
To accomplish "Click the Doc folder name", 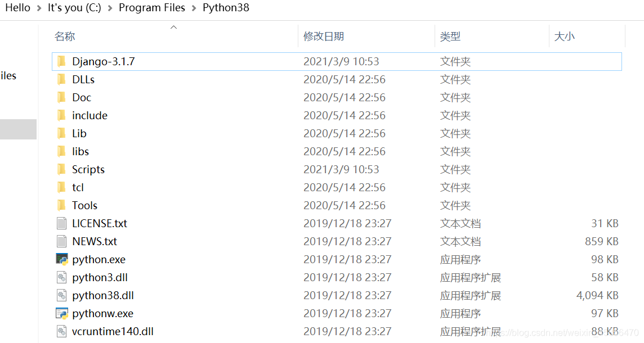I will coord(82,98).
